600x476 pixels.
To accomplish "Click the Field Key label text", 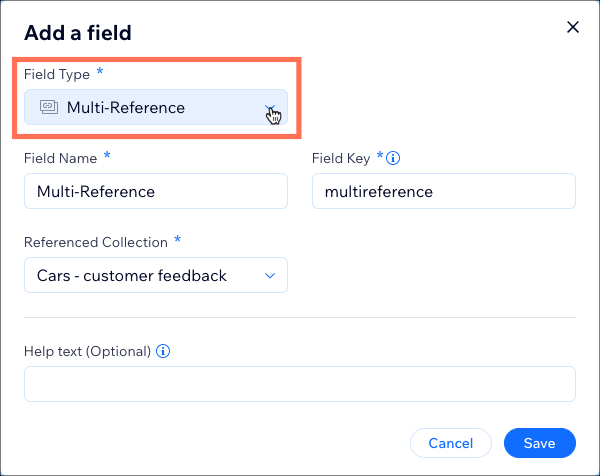I will (341, 158).
